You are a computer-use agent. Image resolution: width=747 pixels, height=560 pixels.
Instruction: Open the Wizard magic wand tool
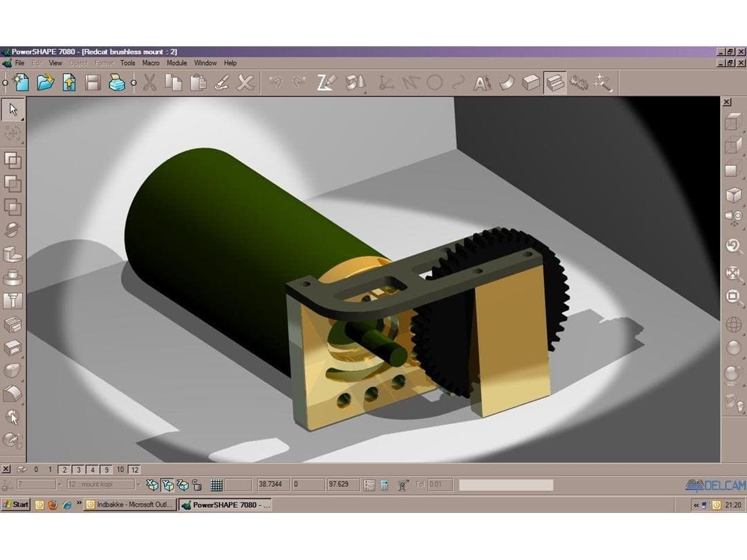(602, 84)
